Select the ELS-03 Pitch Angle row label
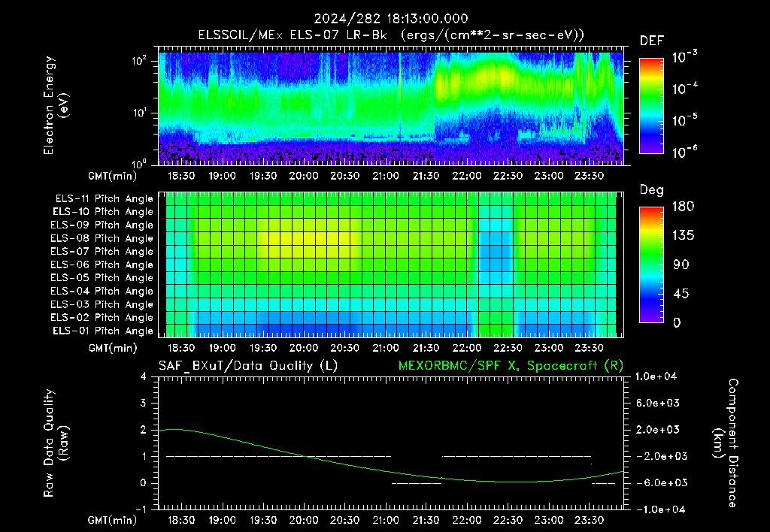This screenshot has height=532, width=770. pos(102,304)
